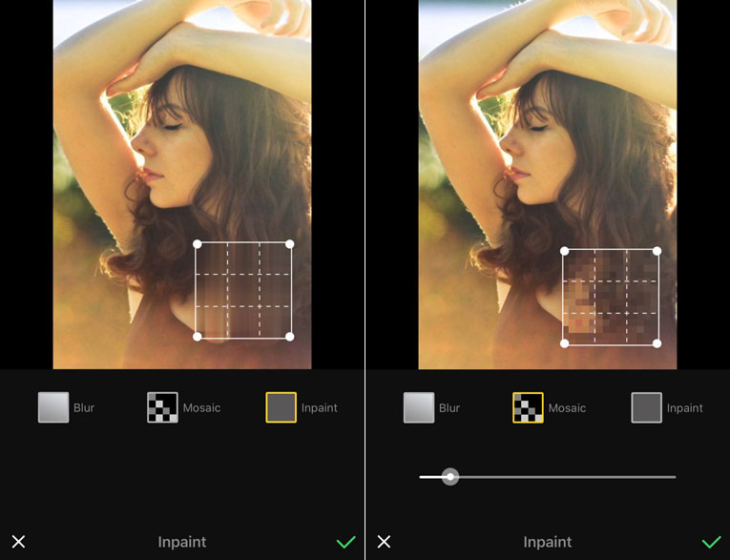Screen dimensions: 730x560
Task: Select highlighted Inpaint icon in left screen
Action: [281, 407]
